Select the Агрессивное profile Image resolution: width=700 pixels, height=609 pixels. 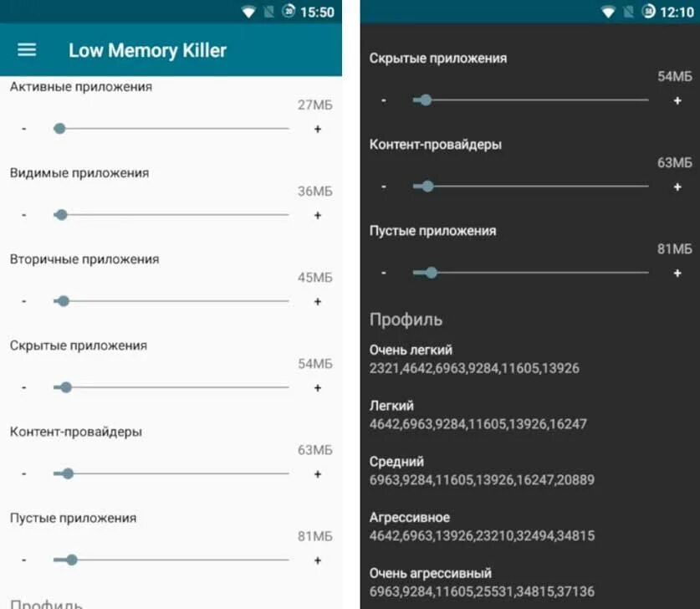(482, 526)
